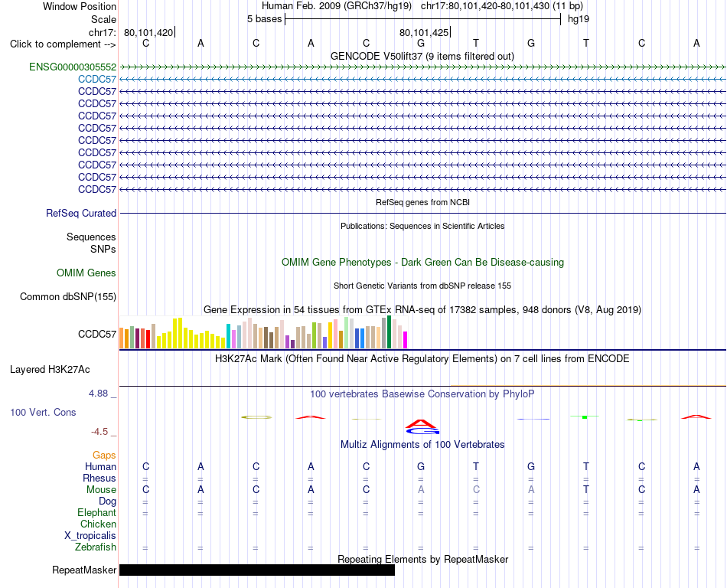Viewport: 727px width, 588px height.
Task: Select the Chicken alignment row label
Action: [x=98, y=524]
